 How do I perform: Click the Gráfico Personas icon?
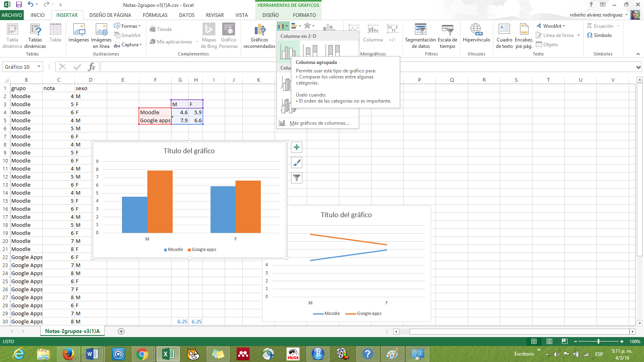tap(229, 36)
